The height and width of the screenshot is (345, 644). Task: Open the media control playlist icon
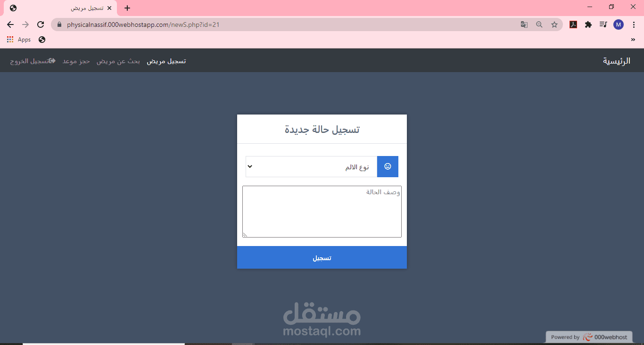tap(603, 25)
